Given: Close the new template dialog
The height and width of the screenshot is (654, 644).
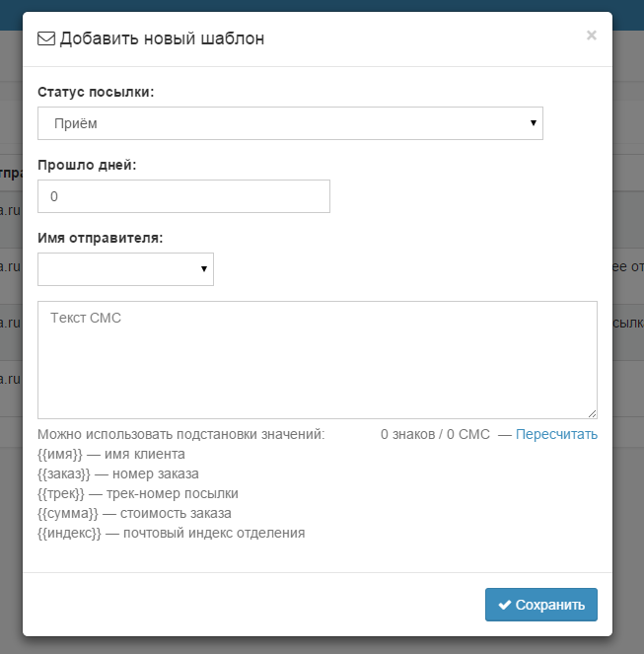Looking at the screenshot, I should tap(591, 36).
